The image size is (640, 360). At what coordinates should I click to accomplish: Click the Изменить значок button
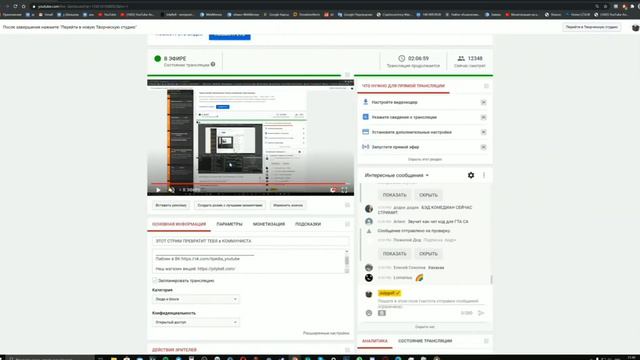[x=288, y=205]
